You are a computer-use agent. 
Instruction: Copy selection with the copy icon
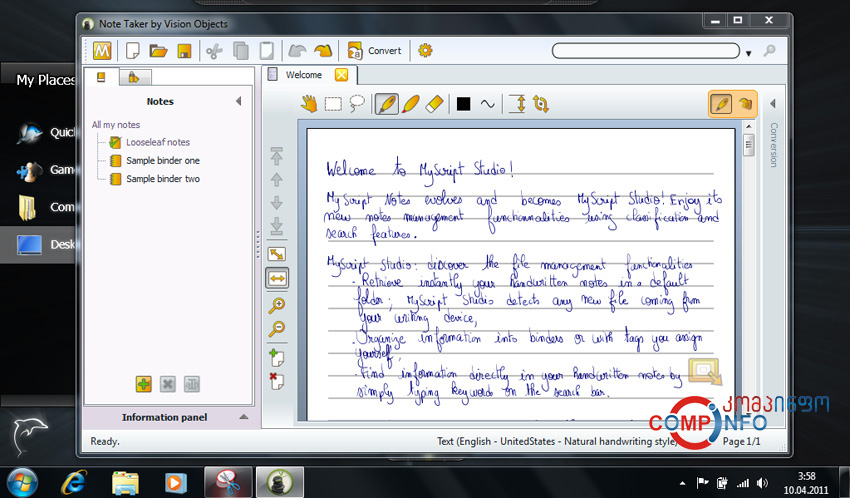[241, 51]
